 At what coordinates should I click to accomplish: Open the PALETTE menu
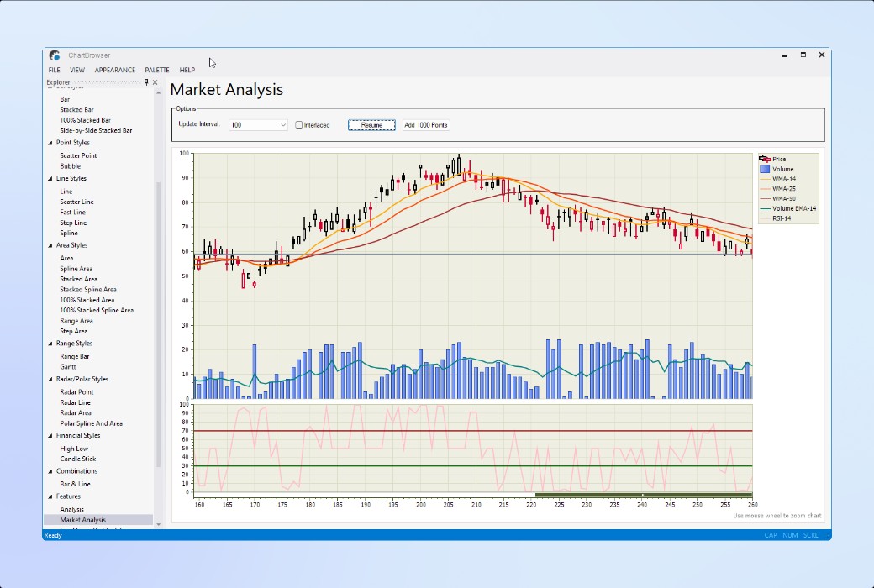[x=156, y=70]
